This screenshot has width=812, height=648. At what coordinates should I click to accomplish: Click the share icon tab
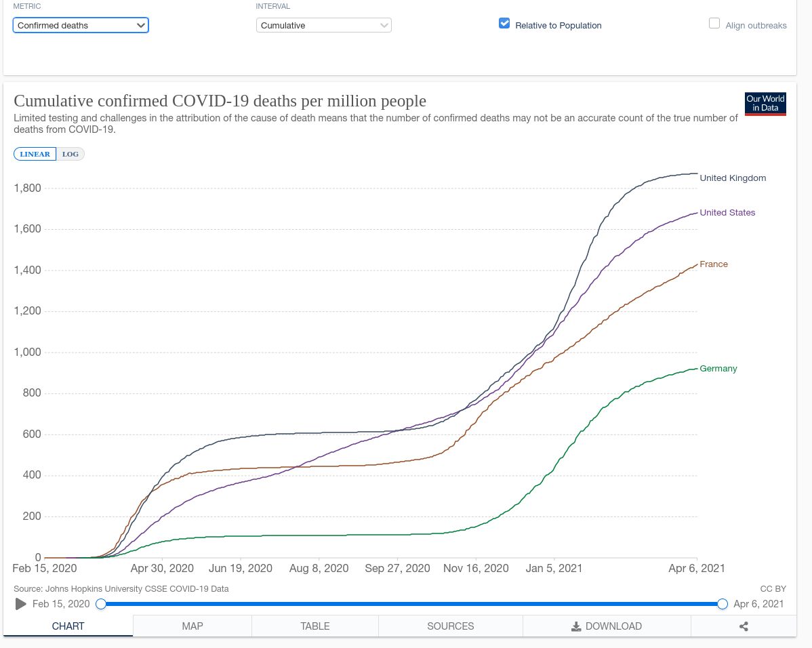tap(744, 626)
